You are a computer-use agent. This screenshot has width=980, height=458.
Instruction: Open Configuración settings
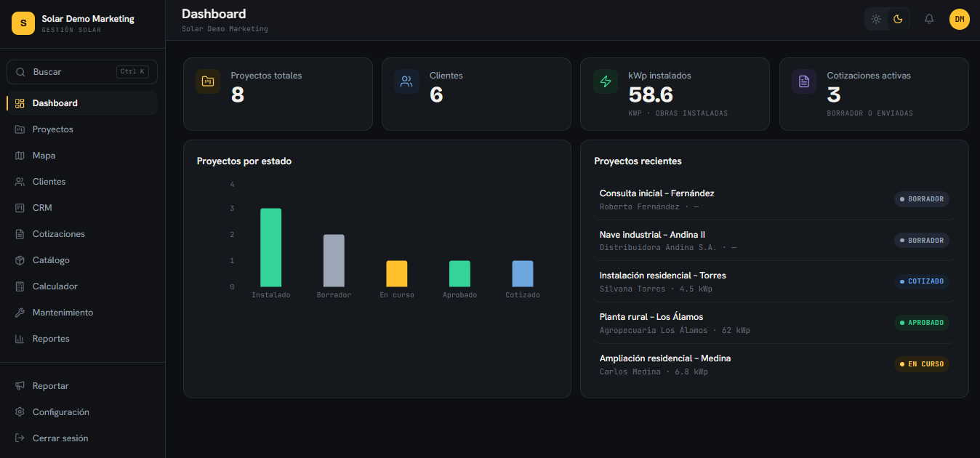[82, 412]
